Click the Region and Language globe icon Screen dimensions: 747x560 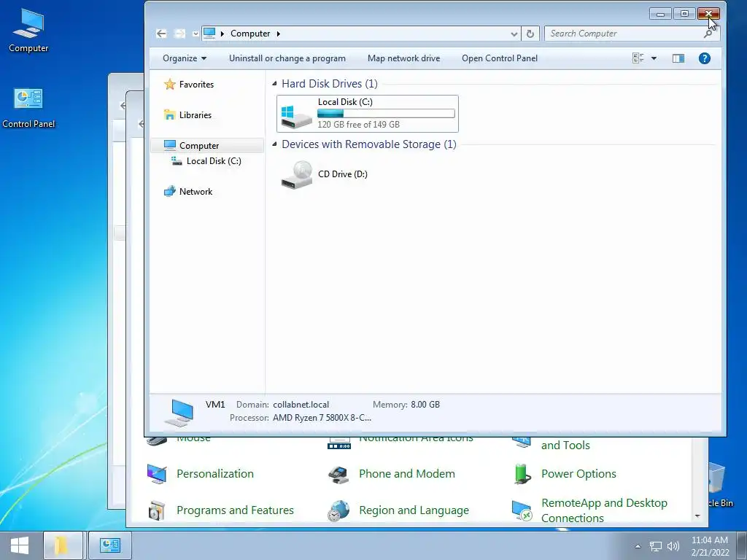338,511
